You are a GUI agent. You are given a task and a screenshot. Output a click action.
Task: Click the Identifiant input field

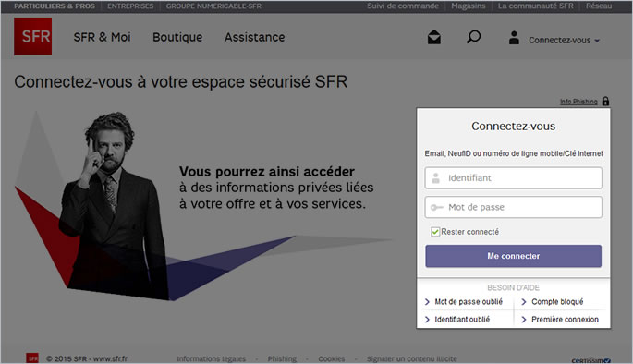514,178
